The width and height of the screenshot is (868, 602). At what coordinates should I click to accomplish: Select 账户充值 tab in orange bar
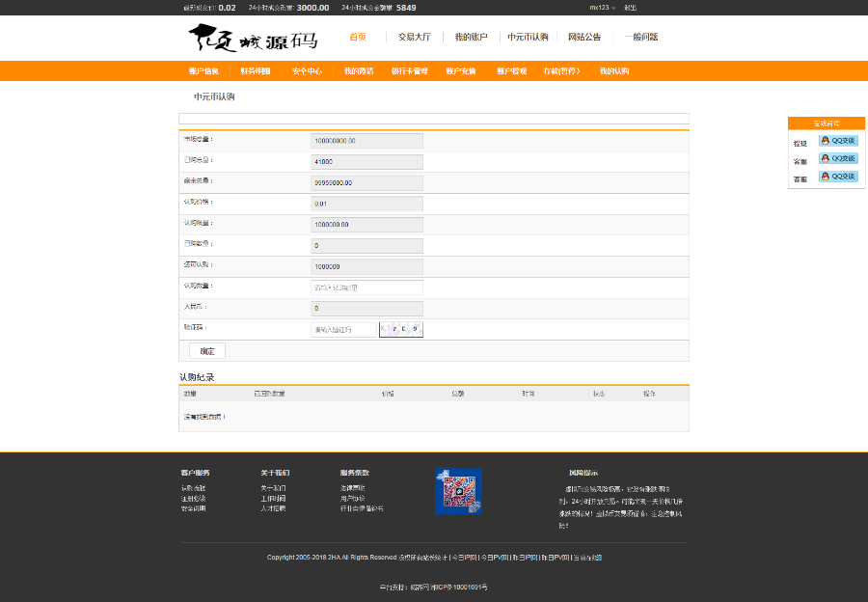pos(461,70)
